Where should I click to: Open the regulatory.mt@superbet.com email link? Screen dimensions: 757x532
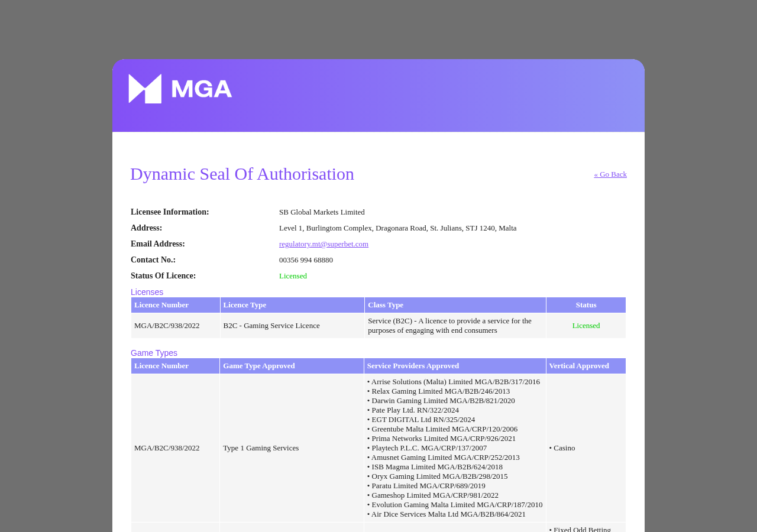[323, 244]
